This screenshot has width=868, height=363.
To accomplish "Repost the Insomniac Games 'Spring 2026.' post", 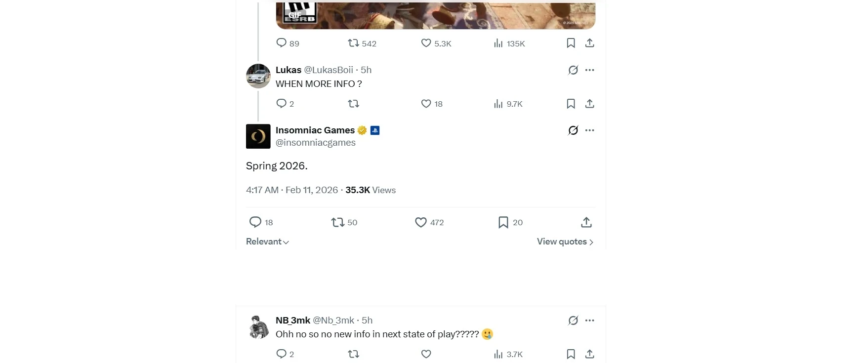I will click(338, 222).
